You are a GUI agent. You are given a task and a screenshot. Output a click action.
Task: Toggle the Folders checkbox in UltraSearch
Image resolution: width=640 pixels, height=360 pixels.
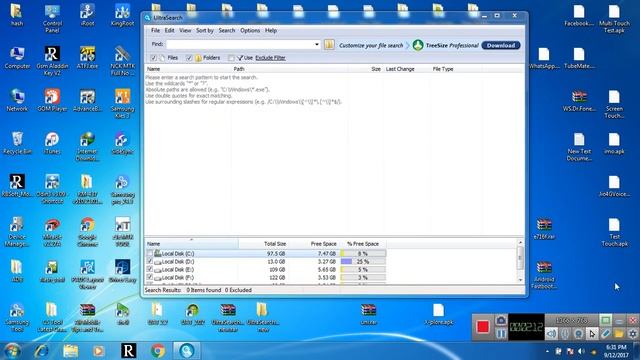tap(189, 58)
